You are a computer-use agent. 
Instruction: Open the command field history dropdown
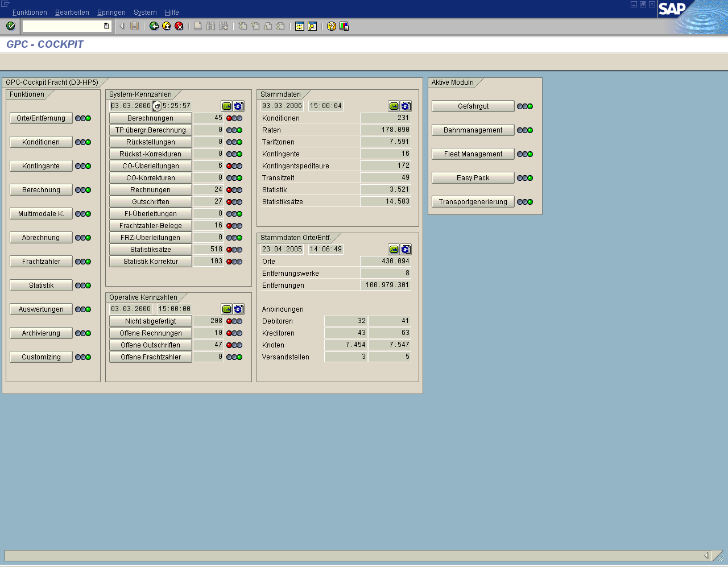[106, 26]
